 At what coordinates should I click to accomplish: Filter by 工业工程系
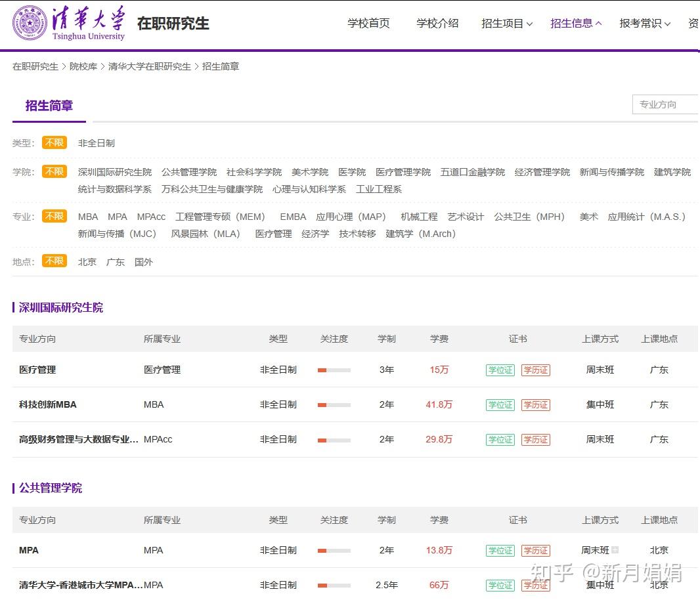point(379,189)
